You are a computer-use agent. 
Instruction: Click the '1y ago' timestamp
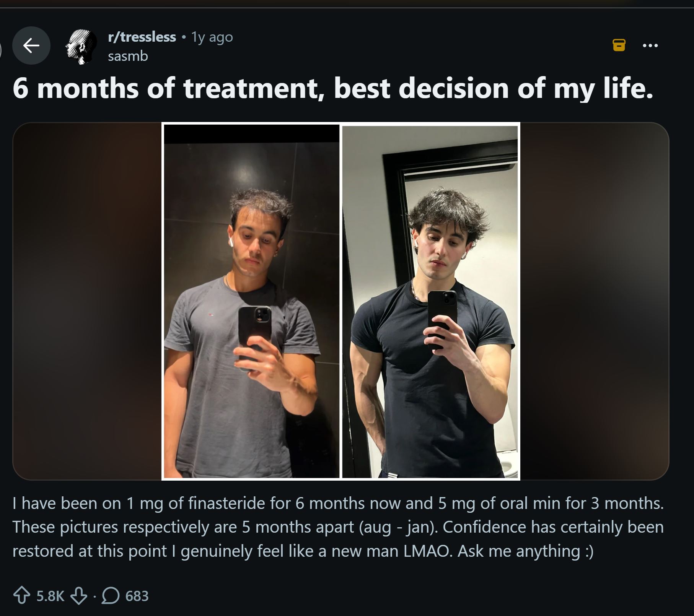tap(212, 37)
